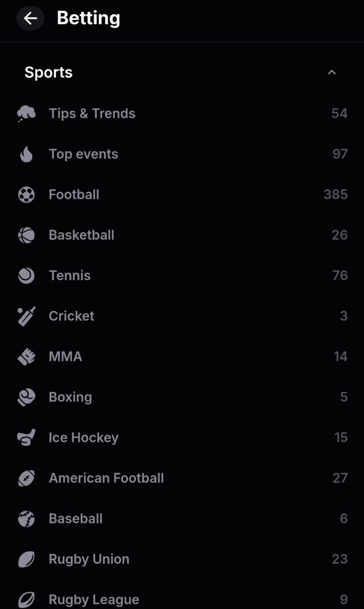
Task: Select the Ice Hockey icon
Action: point(26,437)
